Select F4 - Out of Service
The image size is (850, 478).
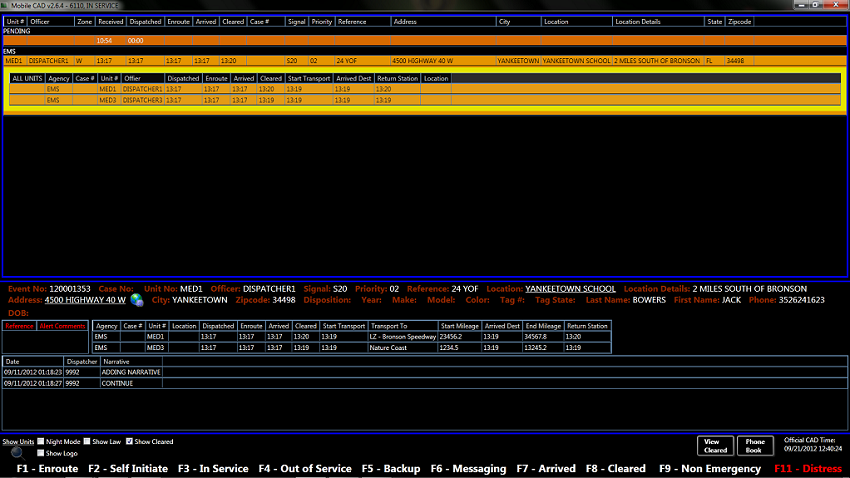[x=304, y=468]
